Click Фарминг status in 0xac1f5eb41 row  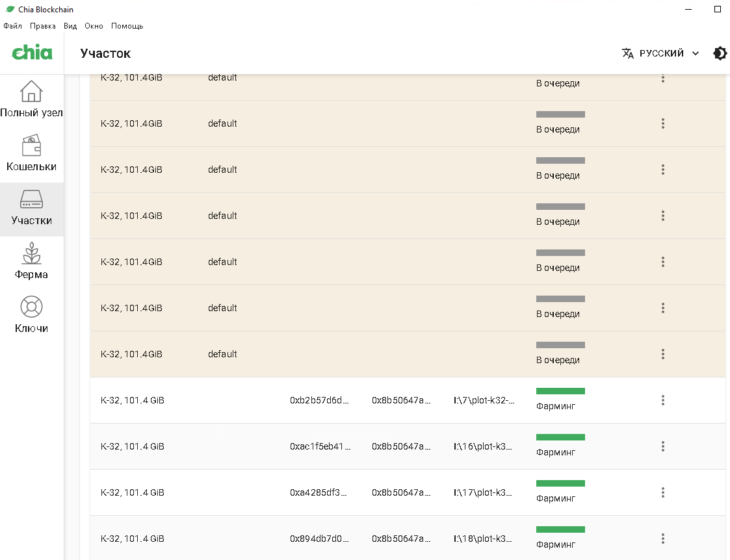point(555,453)
